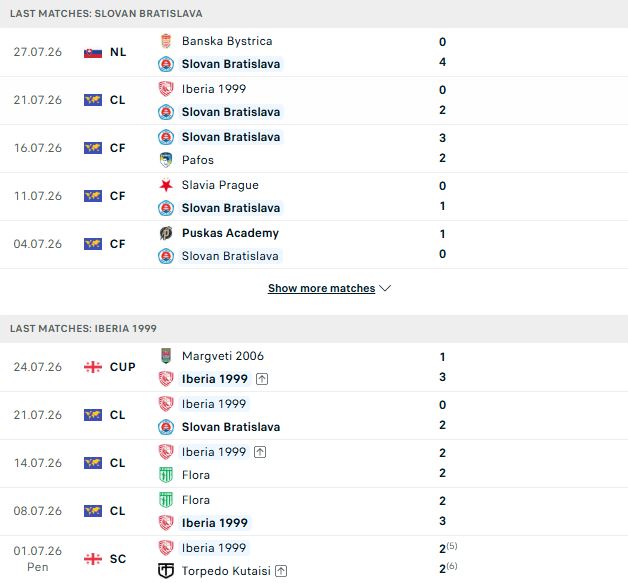
Task: Open the 01.07.26 penalty shootout match row
Action: [314, 559]
